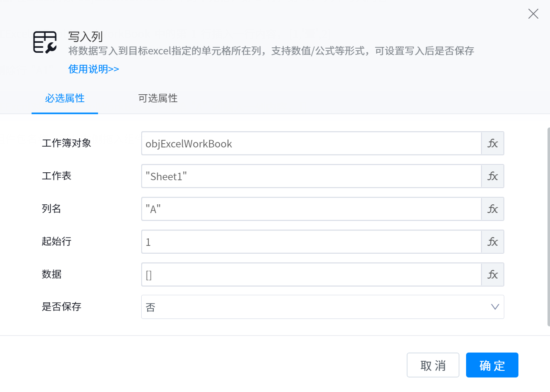The image size is (550, 392).
Task: Select the 必选属性 tab
Action: pos(65,98)
